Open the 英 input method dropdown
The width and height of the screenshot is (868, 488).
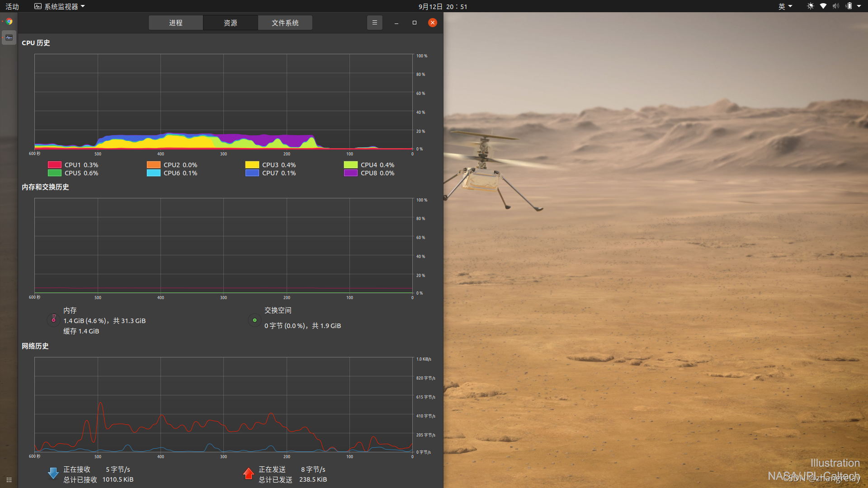pyautogui.click(x=785, y=6)
